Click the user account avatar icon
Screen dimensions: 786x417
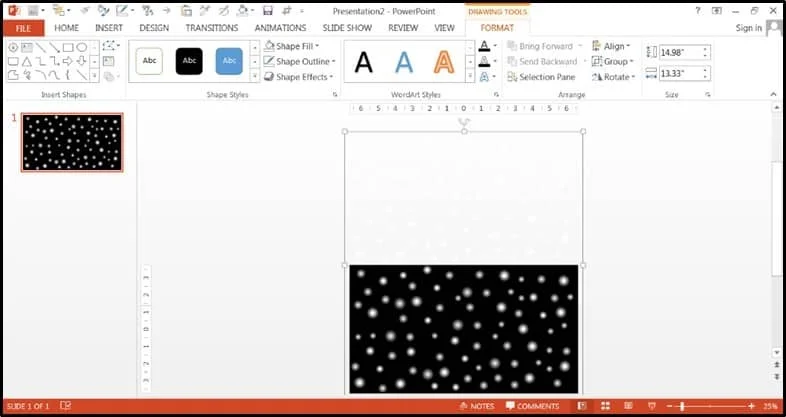click(774, 28)
